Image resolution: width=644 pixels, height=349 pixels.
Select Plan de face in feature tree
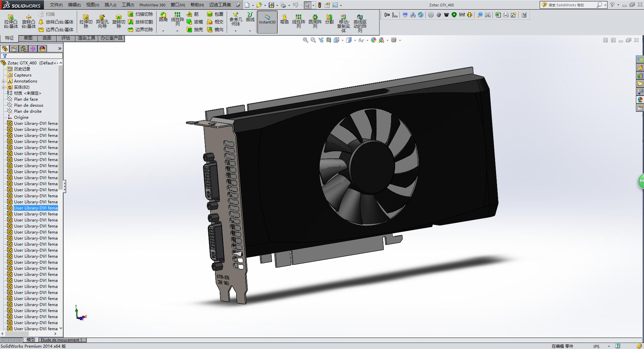[26, 99]
